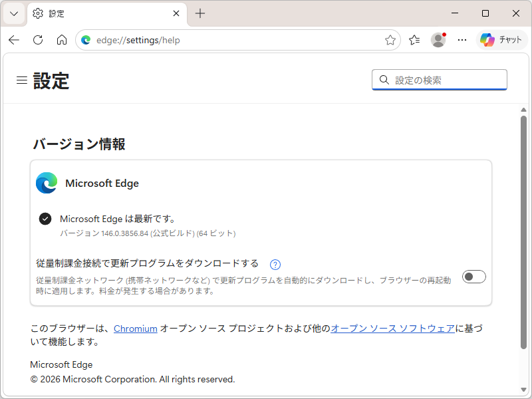The image size is (532, 399).
Task: Open the Chromium project link
Action: tap(136, 328)
